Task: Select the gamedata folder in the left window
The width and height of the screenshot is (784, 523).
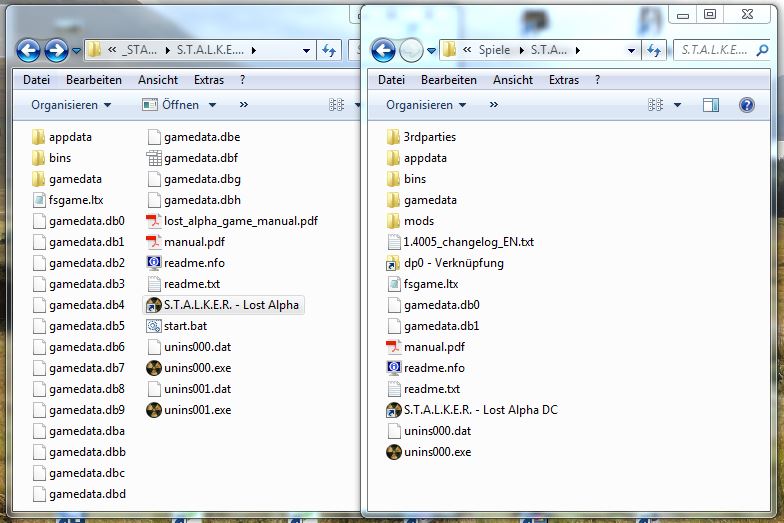Action: click(66, 179)
